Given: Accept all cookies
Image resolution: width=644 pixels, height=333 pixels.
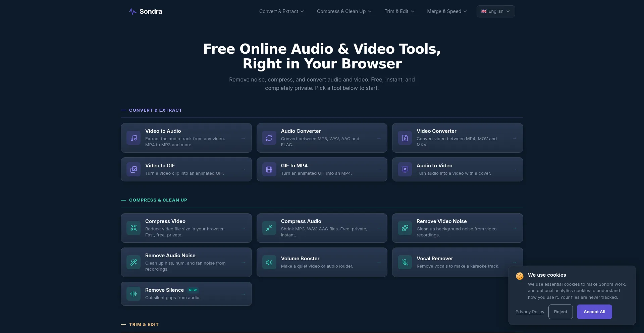Looking at the screenshot, I should 594,312.
